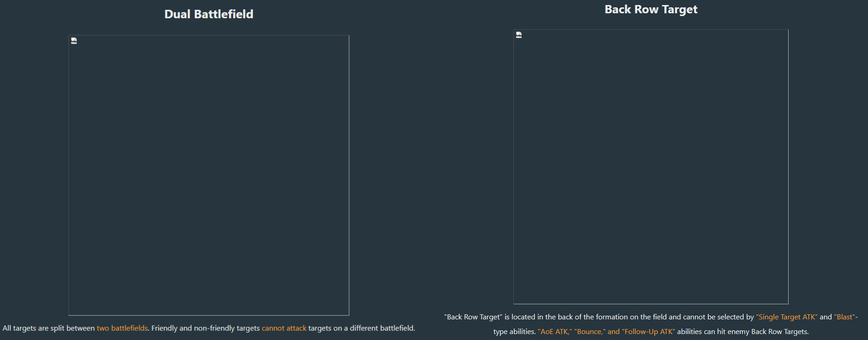This screenshot has width=868, height=340.
Task: Click the broken image icon under Dual Battlefield
Action: 74,41
